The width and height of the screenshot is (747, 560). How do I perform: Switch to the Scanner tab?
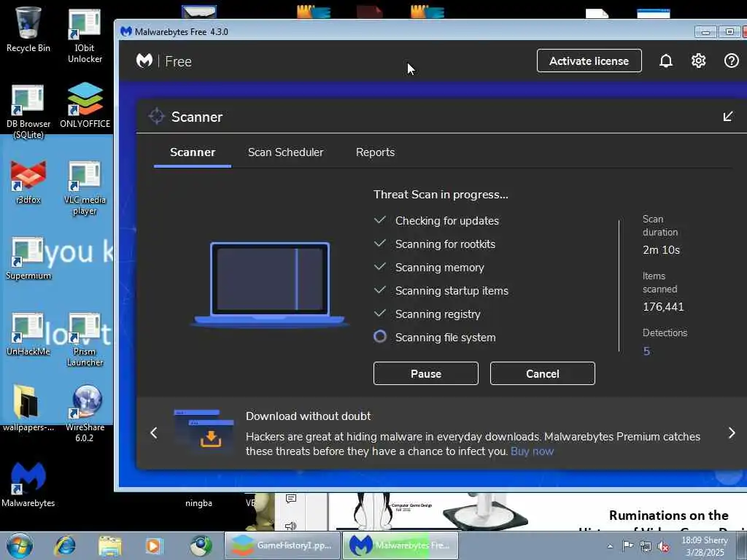coord(193,152)
